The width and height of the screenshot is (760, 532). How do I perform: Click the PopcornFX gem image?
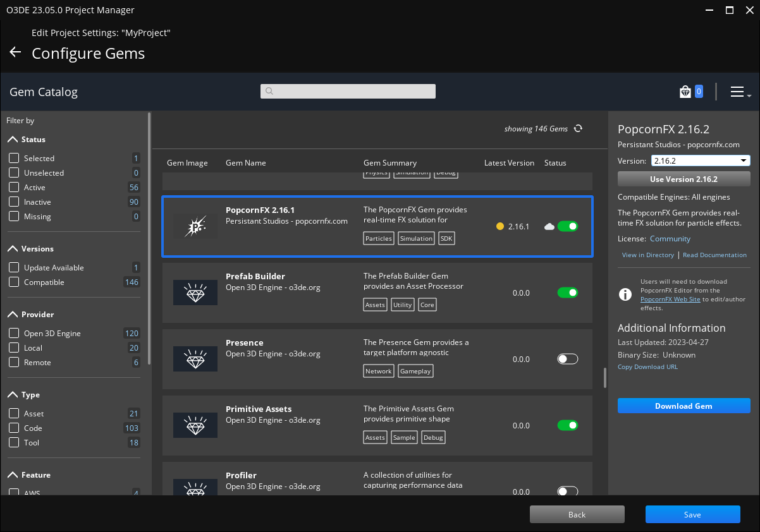pyautogui.click(x=195, y=226)
